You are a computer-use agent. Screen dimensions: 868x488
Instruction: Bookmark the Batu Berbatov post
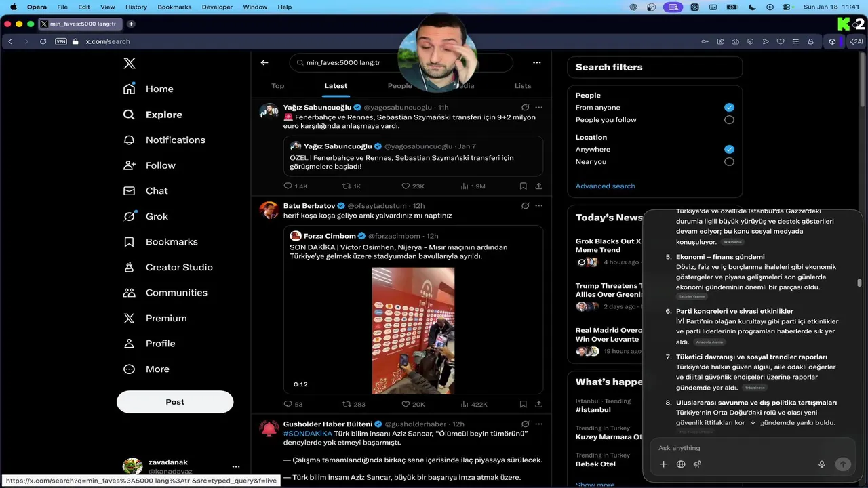tap(523, 404)
